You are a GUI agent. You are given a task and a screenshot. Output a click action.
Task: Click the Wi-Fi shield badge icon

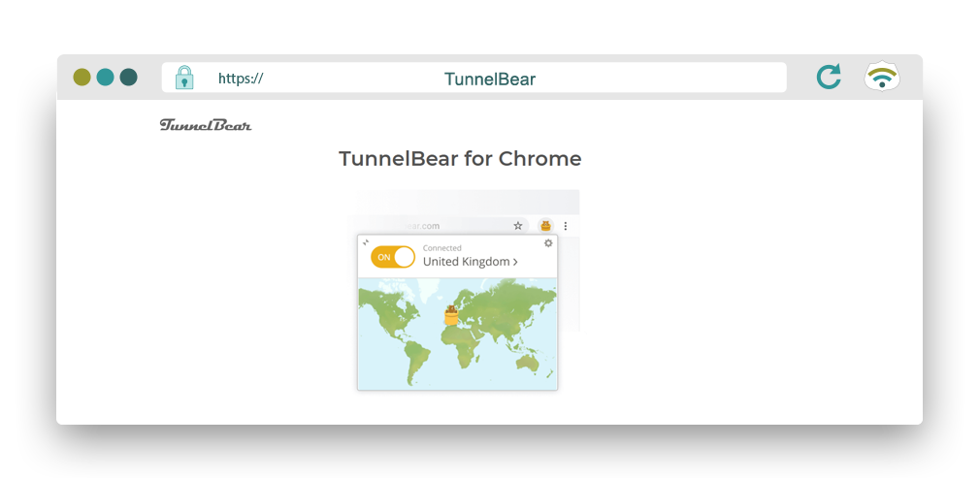(x=882, y=78)
